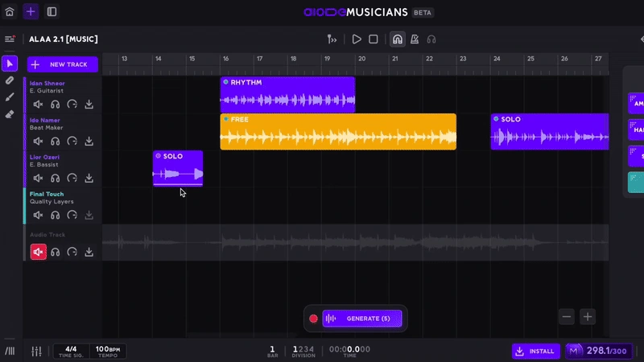Download the Idan Shneor guitarist track
This screenshot has height=362, width=644.
89,104
